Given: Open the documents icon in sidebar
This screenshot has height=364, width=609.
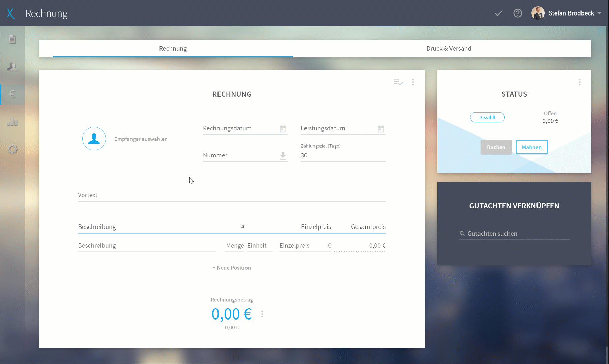Looking at the screenshot, I should coord(12,39).
